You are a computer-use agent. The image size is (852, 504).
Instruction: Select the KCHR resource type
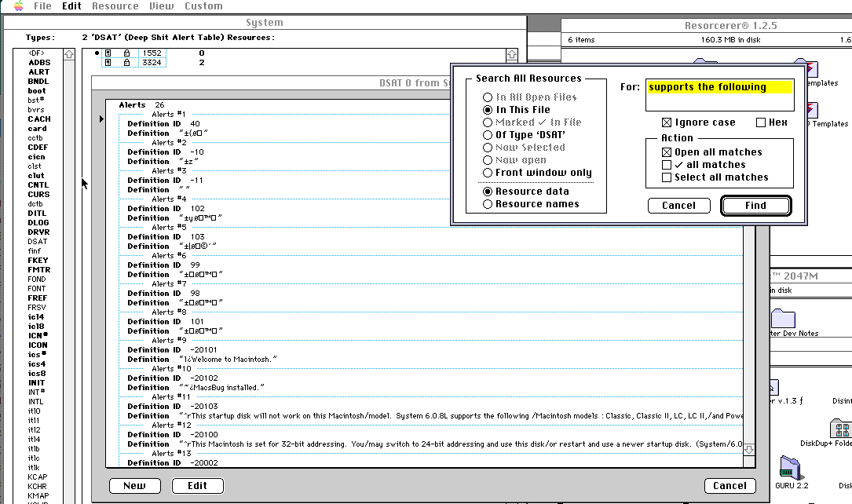38,487
